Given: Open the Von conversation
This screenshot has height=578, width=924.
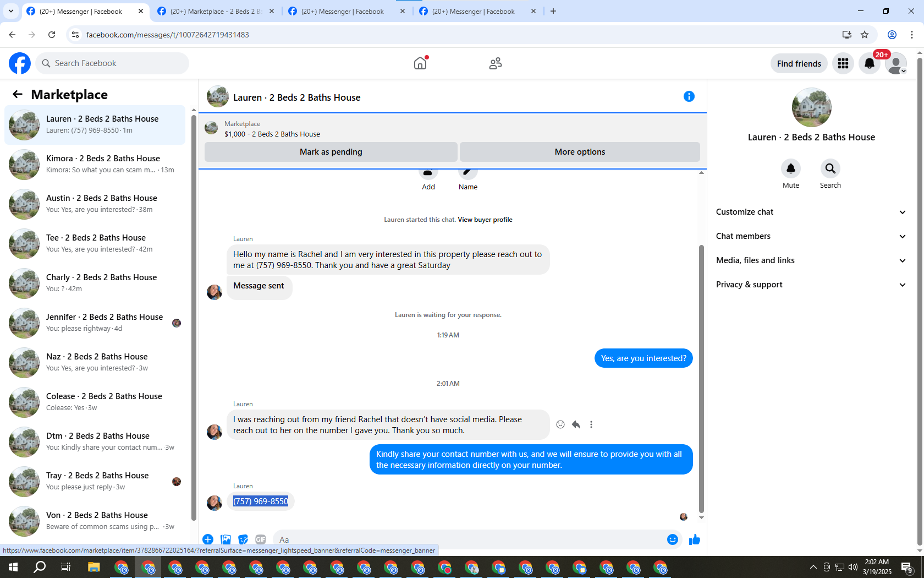Looking at the screenshot, I should 95,521.
